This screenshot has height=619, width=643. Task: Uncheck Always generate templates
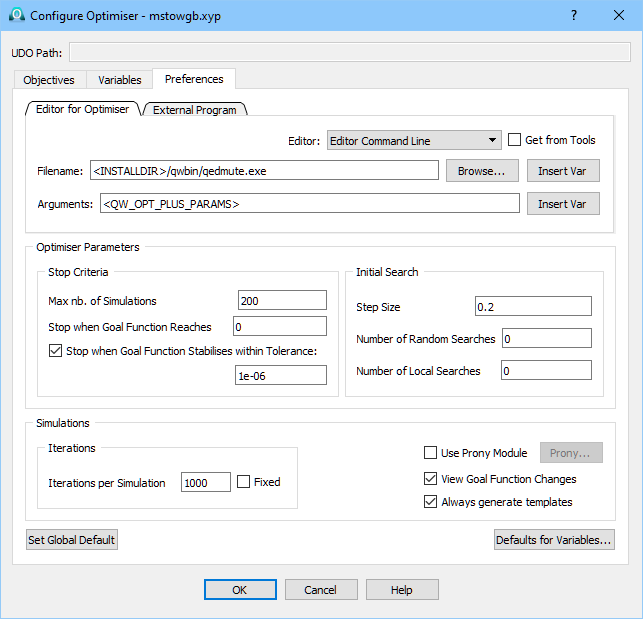tap(430, 502)
